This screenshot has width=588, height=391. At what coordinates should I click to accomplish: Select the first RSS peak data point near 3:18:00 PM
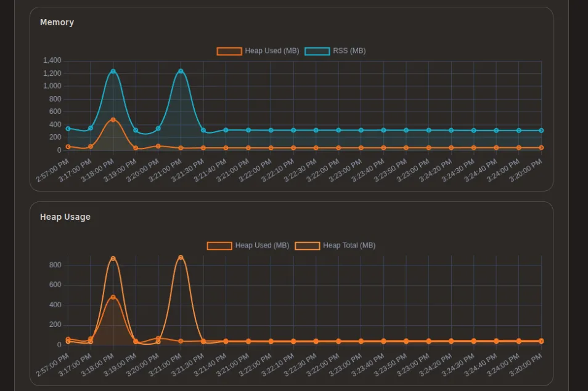pyautogui.click(x=112, y=71)
